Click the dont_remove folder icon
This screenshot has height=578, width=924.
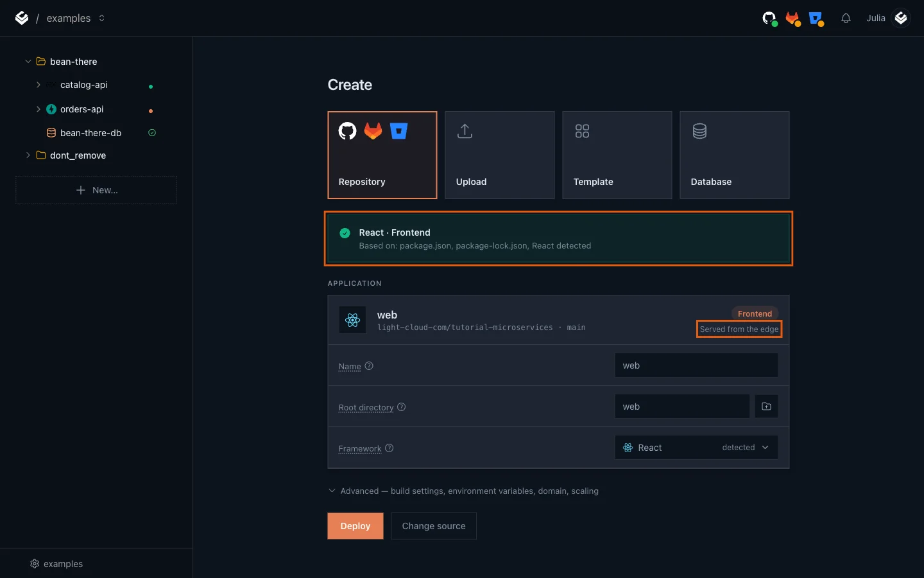coord(41,155)
